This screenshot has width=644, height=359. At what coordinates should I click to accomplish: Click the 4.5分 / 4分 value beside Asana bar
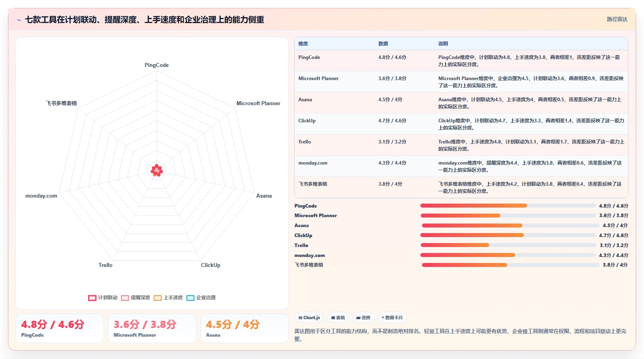pyautogui.click(x=615, y=226)
